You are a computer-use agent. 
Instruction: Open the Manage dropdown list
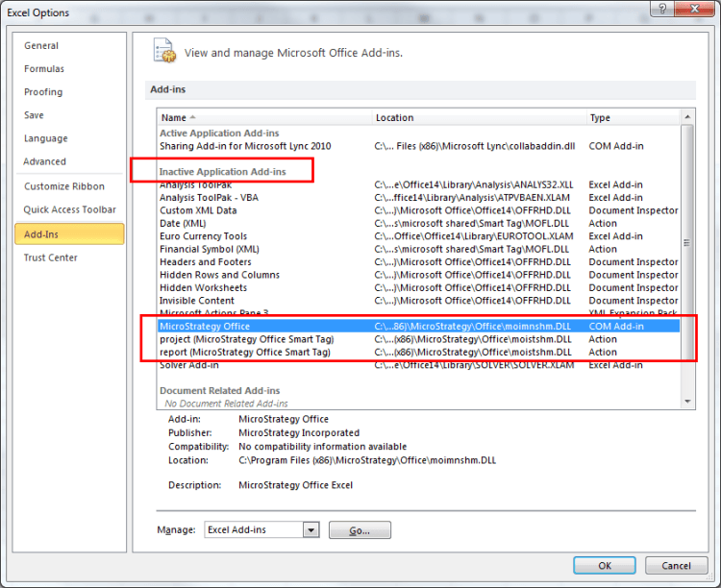pos(311,529)
